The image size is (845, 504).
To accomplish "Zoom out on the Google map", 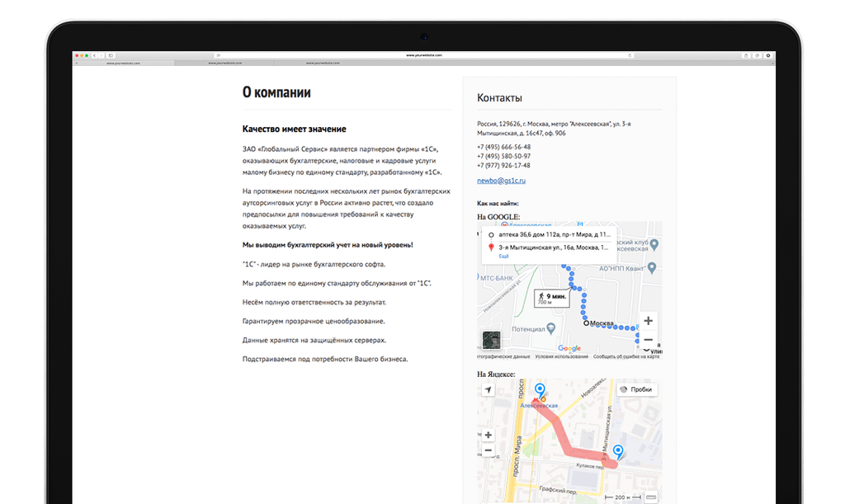I will pos(649,339).
